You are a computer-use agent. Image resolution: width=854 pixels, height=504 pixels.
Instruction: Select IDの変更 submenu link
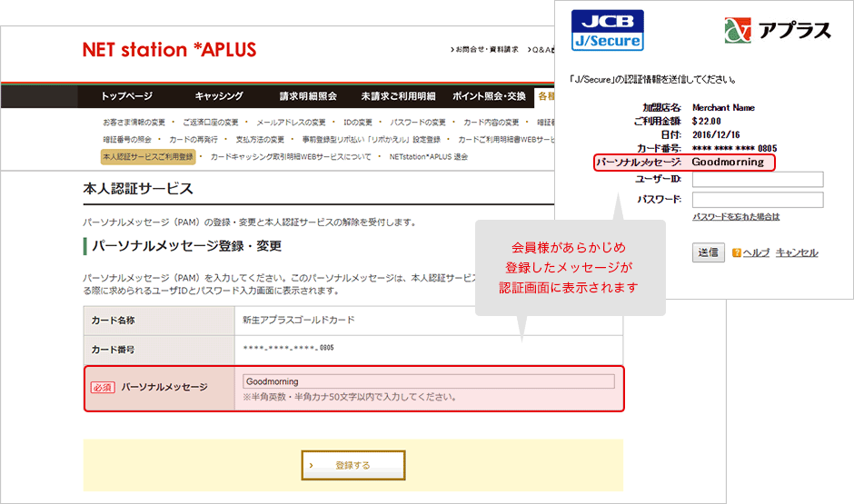358,123
